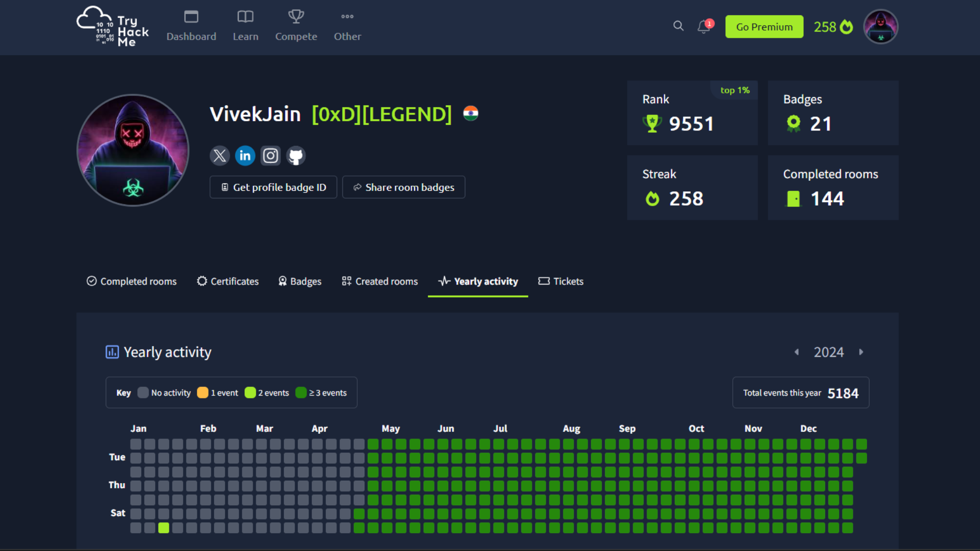Screen dimensions: 980x551
Task: Go to next year arrow
Action: coord(861,352)
